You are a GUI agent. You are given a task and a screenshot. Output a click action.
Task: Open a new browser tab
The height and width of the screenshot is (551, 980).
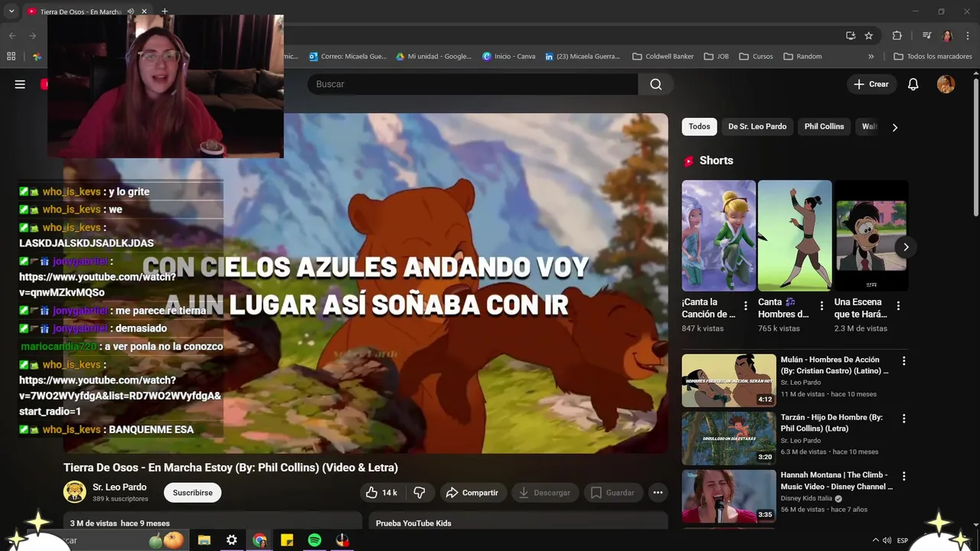pyautogui.click(x=164, y=11)
